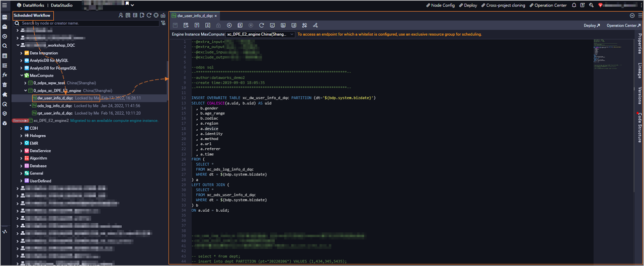
Task: Expand the 0_odps_wpw_test engine node
Action: [25, 83]
